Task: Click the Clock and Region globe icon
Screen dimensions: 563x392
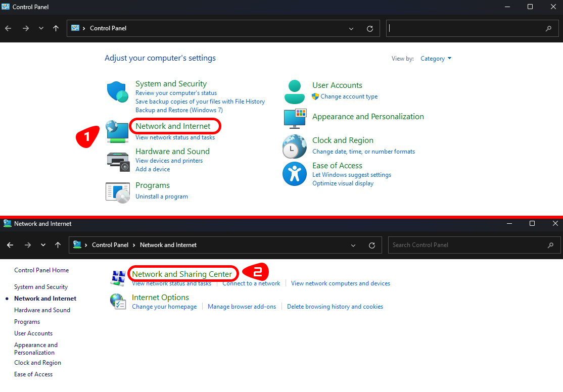Action: pyautogui.click(x=295, y=147)
